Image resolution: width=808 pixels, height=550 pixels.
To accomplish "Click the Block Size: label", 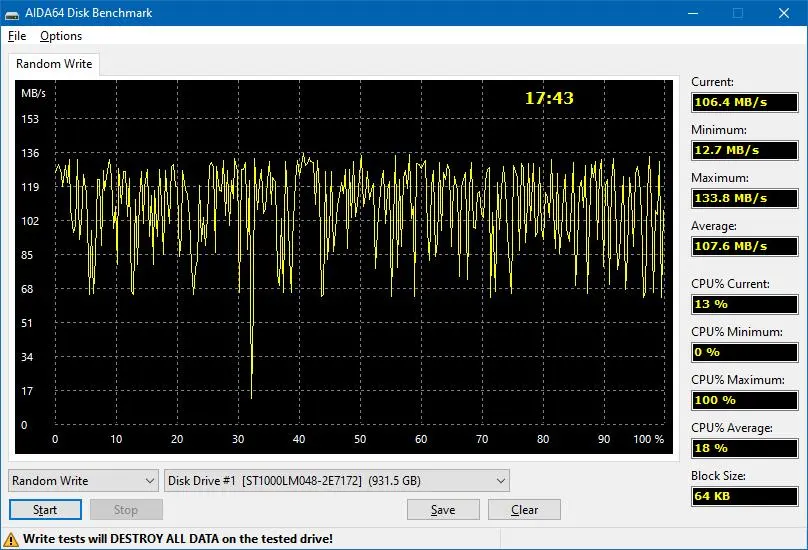I will pyautogui.click(x=718, y=476).
